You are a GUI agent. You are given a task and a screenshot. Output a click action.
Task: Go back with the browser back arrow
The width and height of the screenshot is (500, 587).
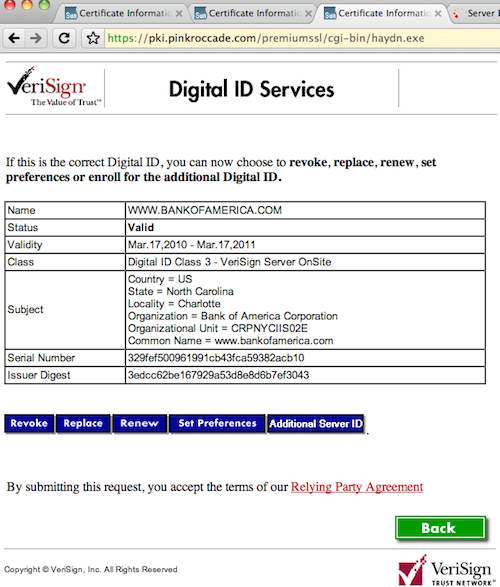click(14, 38)
